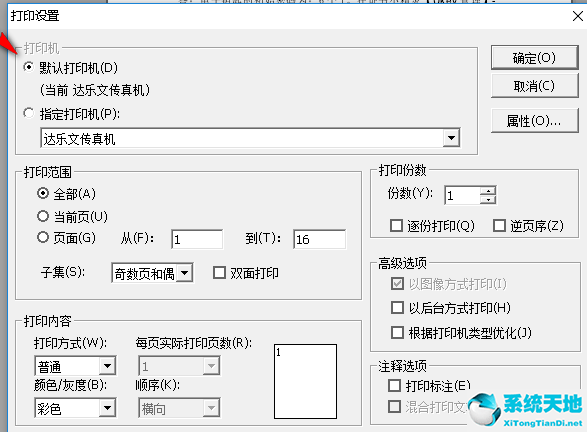
Task: Click the 份数(Y) copies input field
Action: 463,195
